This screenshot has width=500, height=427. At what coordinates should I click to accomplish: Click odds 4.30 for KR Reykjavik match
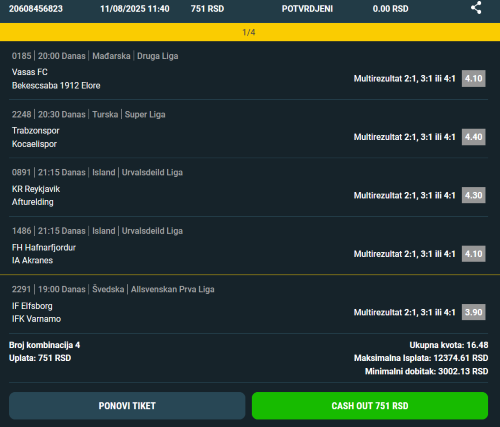(474, 195)
